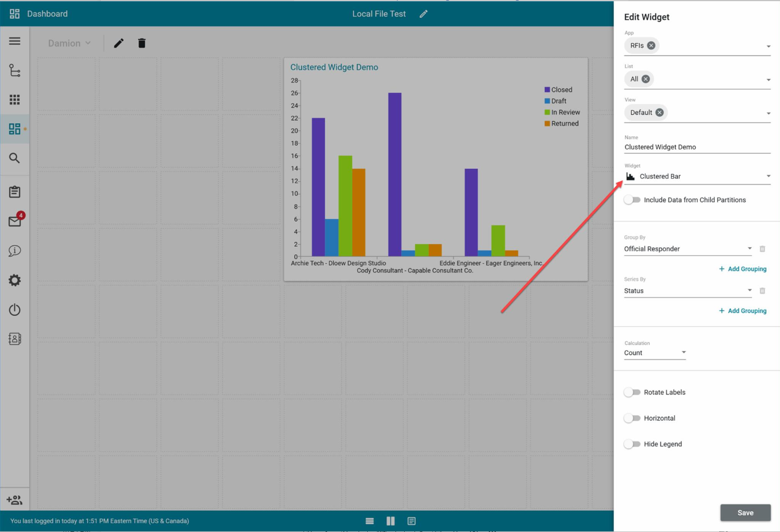Open the clipboard icon in sidebar
The width and height of the screenshot is (780, 532).
14,192
